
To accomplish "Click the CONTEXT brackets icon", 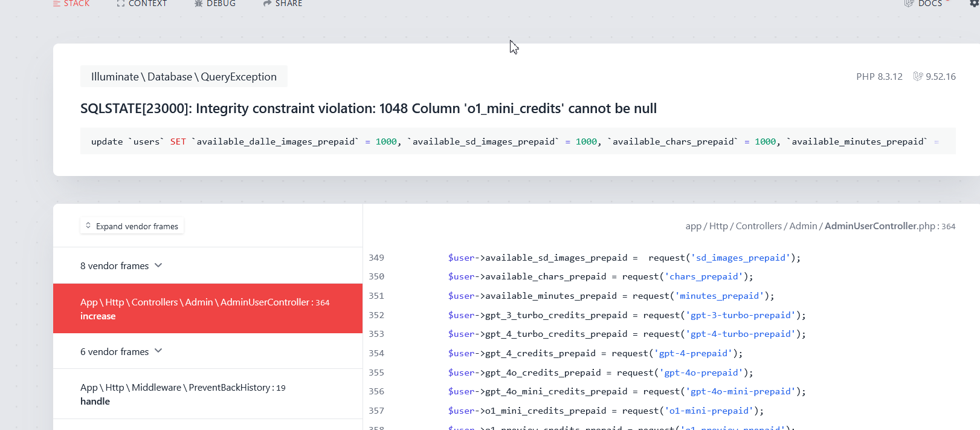I will coord(121,4).
